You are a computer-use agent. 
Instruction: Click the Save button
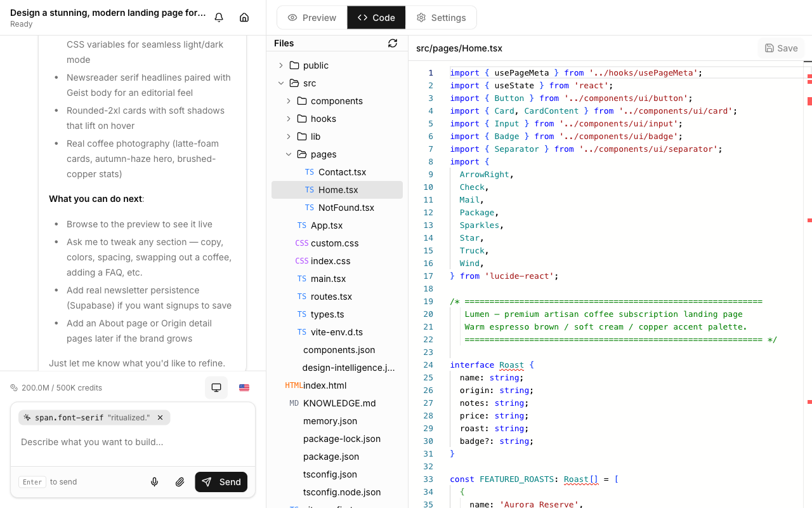point(782,48)
